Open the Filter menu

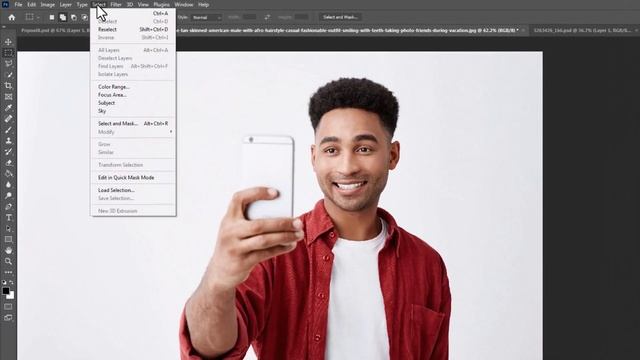pyautogui.click(x=116, y=4)
